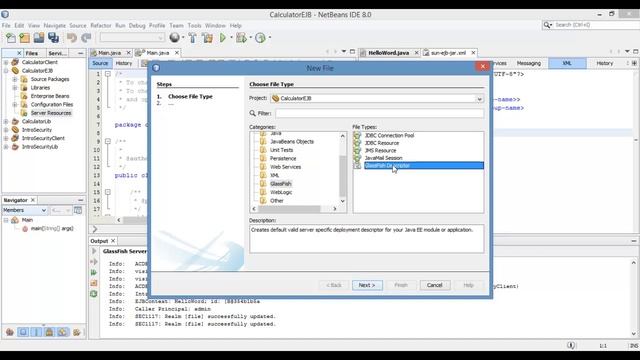This screenshot has height=360, width=640.
Task: Click the green double-arrow icon in Output panel
Action: [x=94, y=272]
